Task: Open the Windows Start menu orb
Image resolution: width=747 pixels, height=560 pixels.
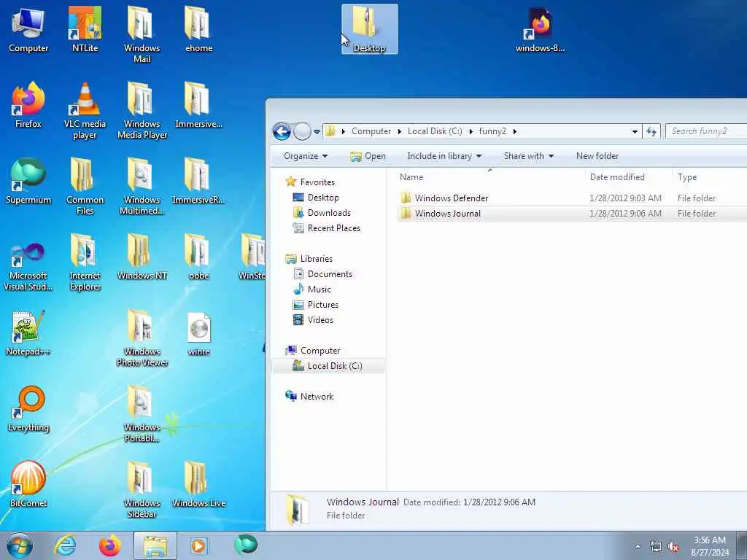Action: pyautogui.click(x=20, y=545)
